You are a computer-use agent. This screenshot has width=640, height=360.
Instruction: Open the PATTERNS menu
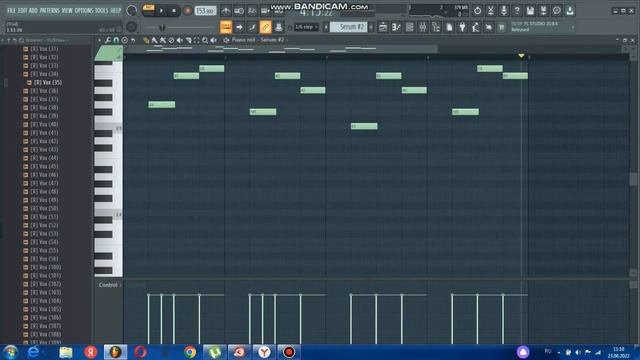[49, 11]
